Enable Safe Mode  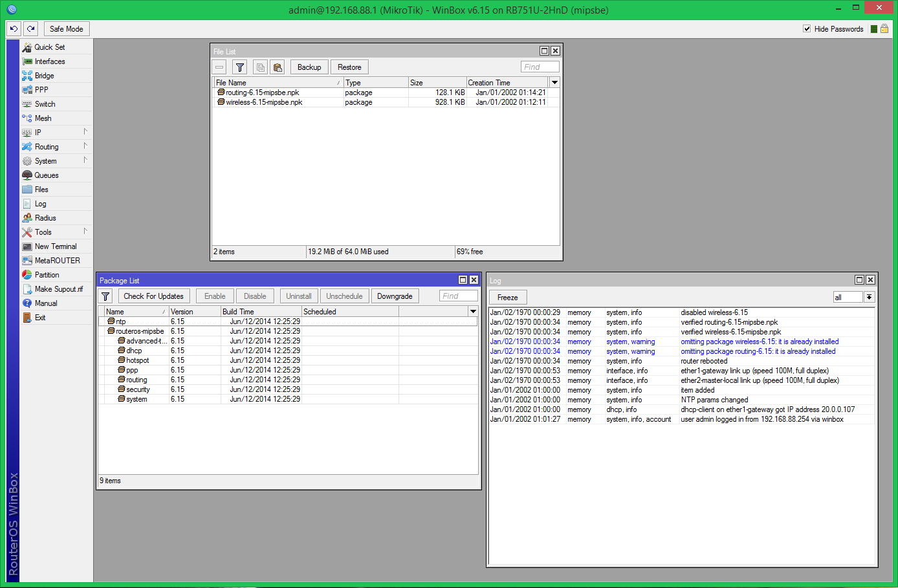pyautogui.click(x=66, y=28)
